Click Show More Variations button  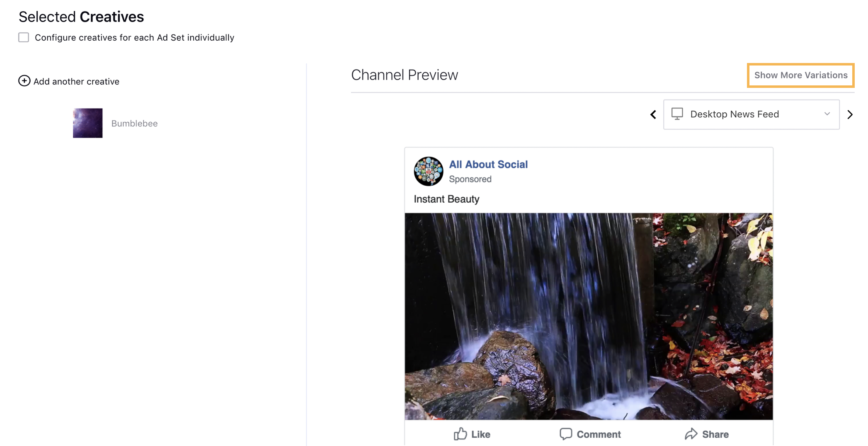(800, 75)
